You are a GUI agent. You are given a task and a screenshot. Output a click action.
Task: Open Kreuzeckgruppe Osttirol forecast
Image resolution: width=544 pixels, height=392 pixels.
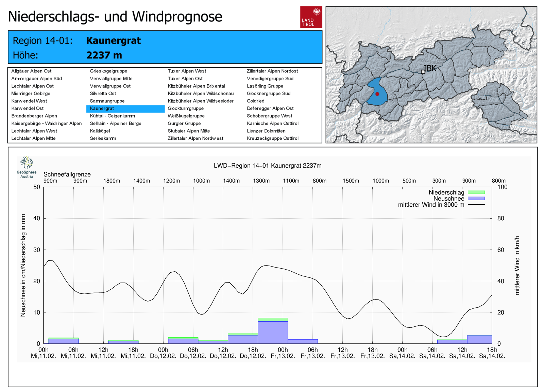[x=272, y=138]
